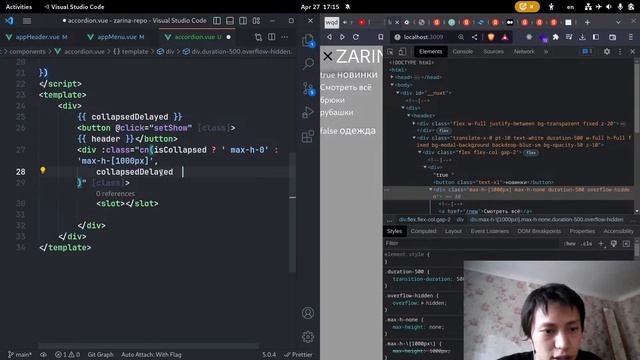Select the DevTools Elements tab
This screenshot has width=640, height=360.
click(430, 51)
